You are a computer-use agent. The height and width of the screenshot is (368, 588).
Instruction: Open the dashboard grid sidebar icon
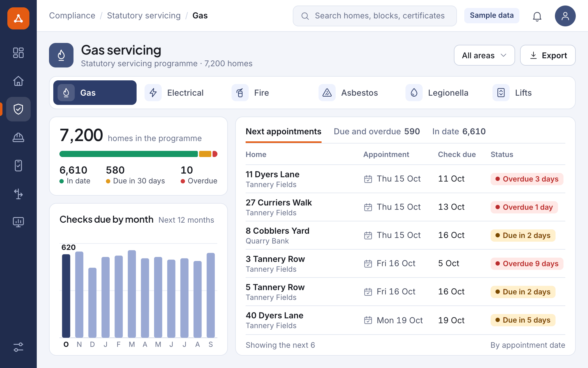click(18, 53)
